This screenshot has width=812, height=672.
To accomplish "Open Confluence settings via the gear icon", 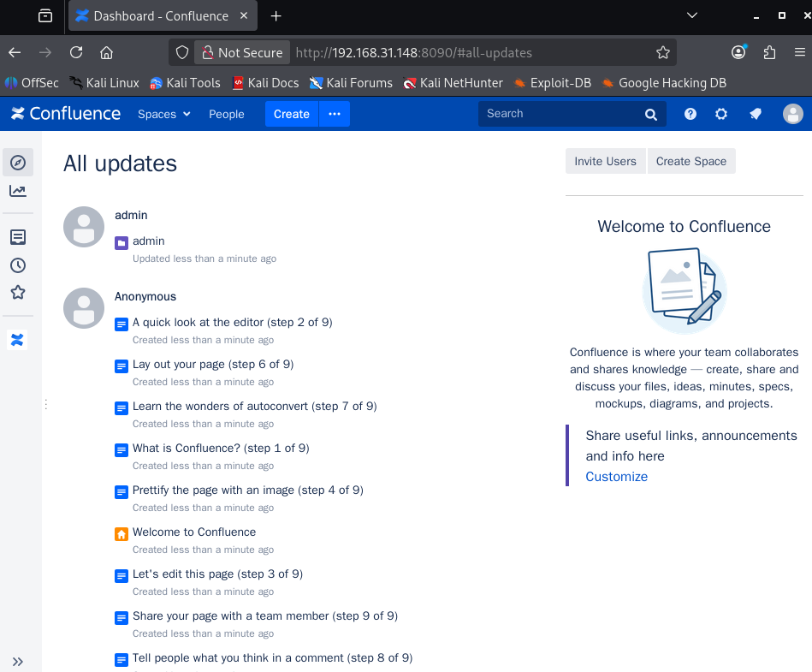I will click(x=720, y=114).
